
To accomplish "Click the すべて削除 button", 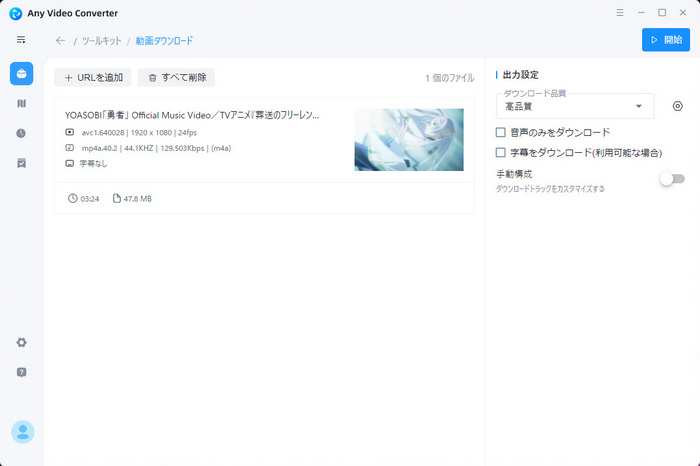I will coord(176,78).
